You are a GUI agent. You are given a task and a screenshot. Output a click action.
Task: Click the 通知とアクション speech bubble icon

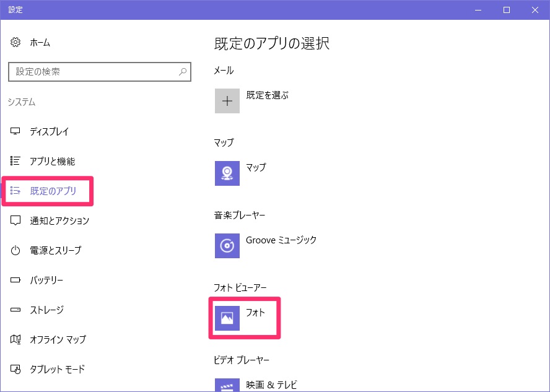(x=15, y=220)
